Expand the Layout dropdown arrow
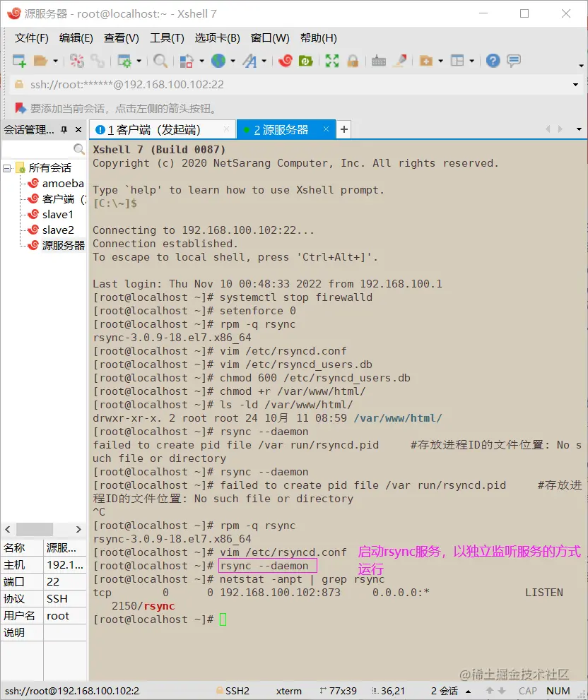Screen dimensions: 588x700 coord(471,61)
